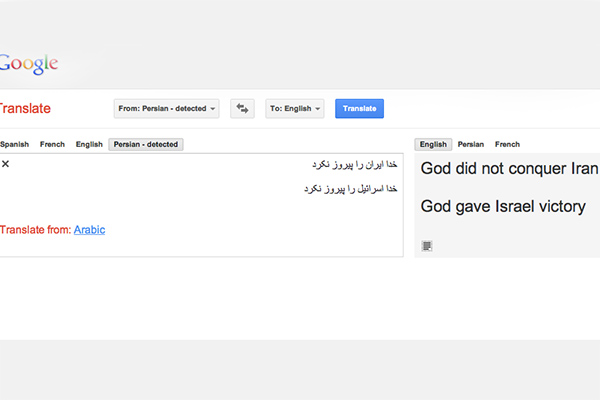Clear the source text with the X icon
The height and width of the screenshot is (400, 600).
pos(5,164)
